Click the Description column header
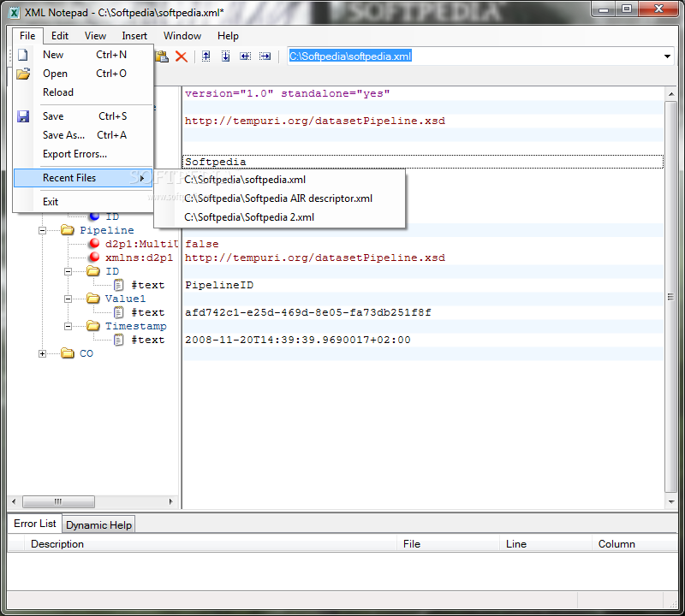The image size is (685, 616). tap(211, 544)
